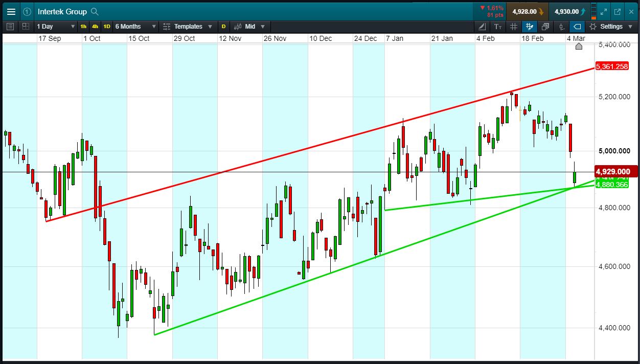Image resolution: width=640 pixels, height=364 pixels.
Task: Click the 5,200.000 price axis label
Action: click(614, 97)
